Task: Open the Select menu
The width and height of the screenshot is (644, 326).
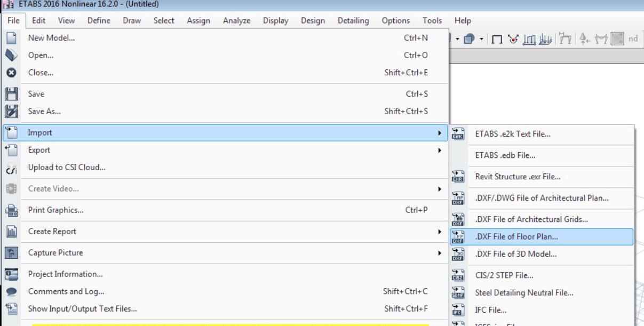Action: pos(164,20)
